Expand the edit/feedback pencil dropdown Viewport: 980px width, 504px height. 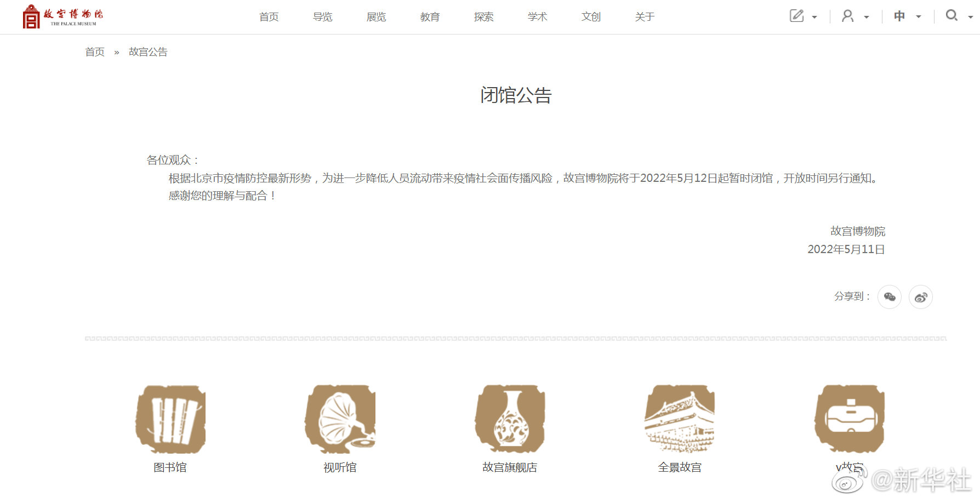803,16
